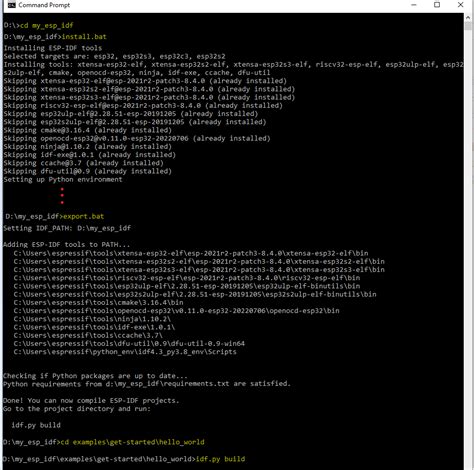Click the 'Skipping dfu-util@0.9' line
The height and width of the screenshot is (470, 474).
88,171
